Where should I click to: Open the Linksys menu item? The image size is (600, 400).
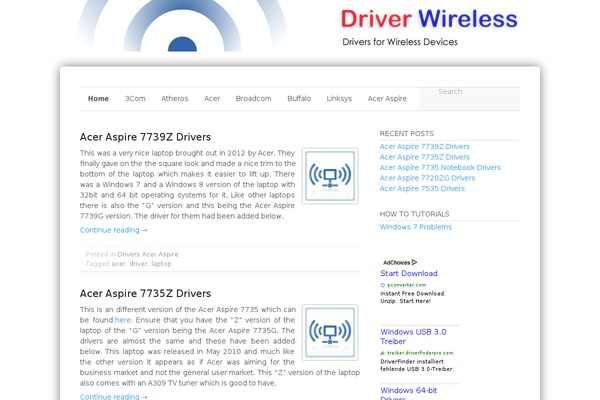339,98
